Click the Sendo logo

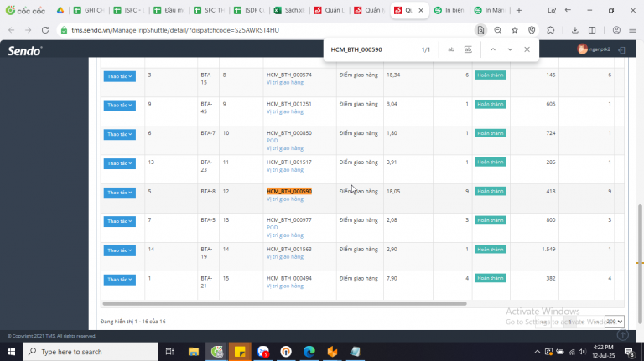tap(24, 51)
